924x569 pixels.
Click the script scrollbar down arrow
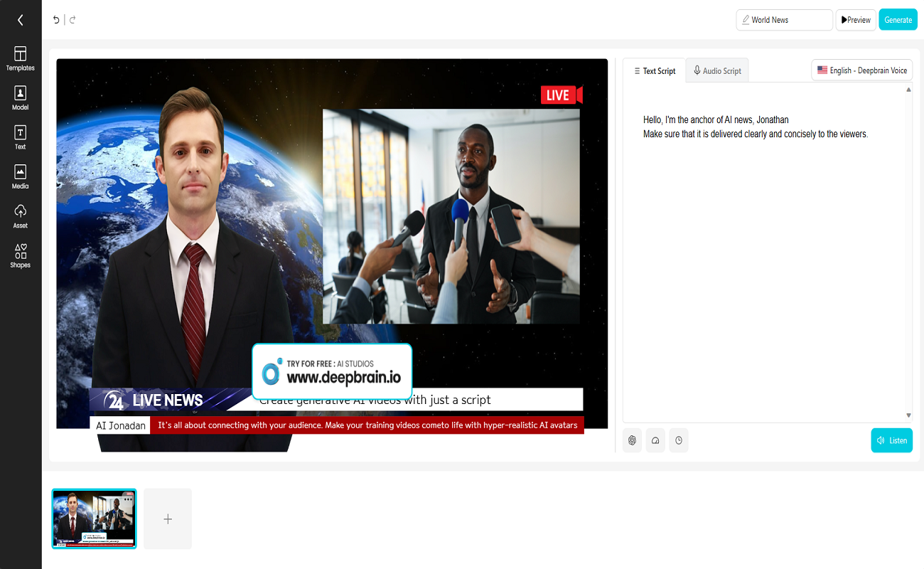[908, 415]
